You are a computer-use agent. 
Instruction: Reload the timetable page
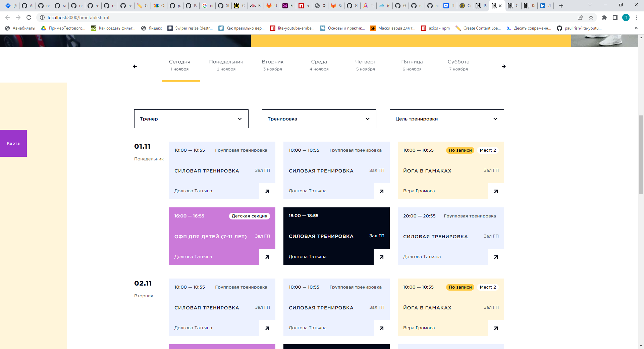(29, 17)
